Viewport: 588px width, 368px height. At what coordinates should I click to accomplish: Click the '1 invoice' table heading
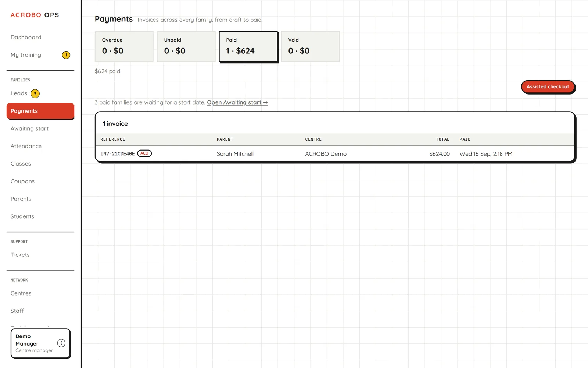pos(115,124)
